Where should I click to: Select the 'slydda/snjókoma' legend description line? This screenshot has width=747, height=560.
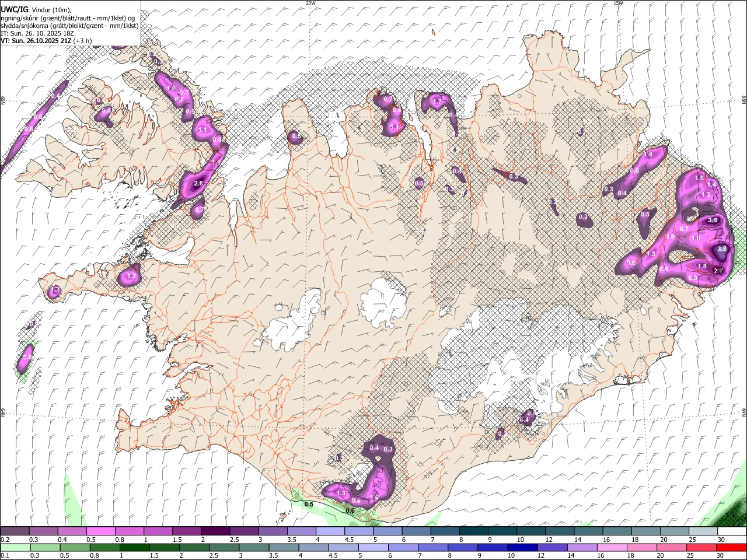pos(70,26)
